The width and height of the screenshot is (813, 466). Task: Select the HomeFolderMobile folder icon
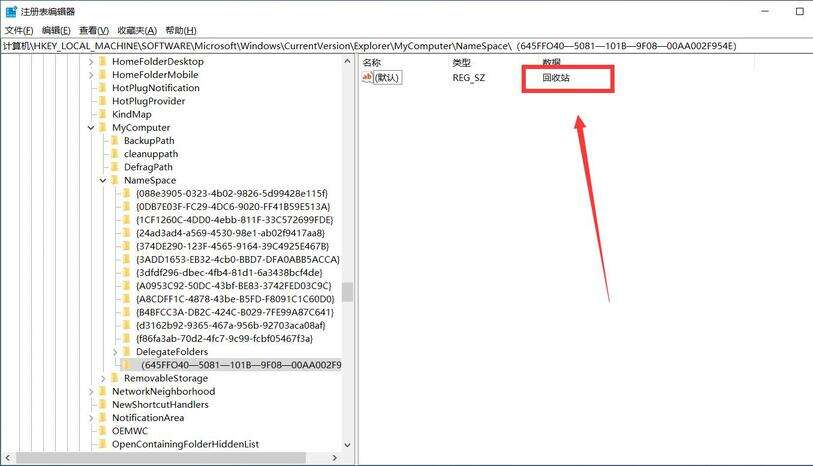tap(103, 75)
